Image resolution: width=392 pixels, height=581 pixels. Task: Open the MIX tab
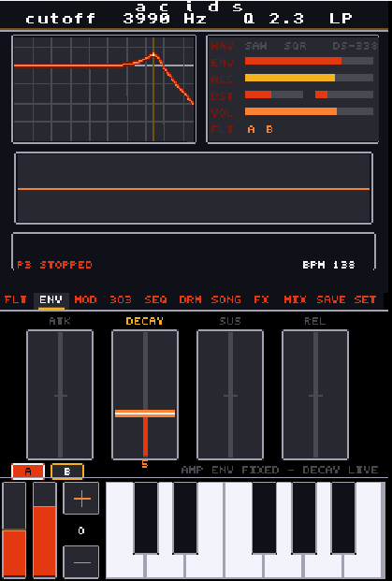pos(295,299)
